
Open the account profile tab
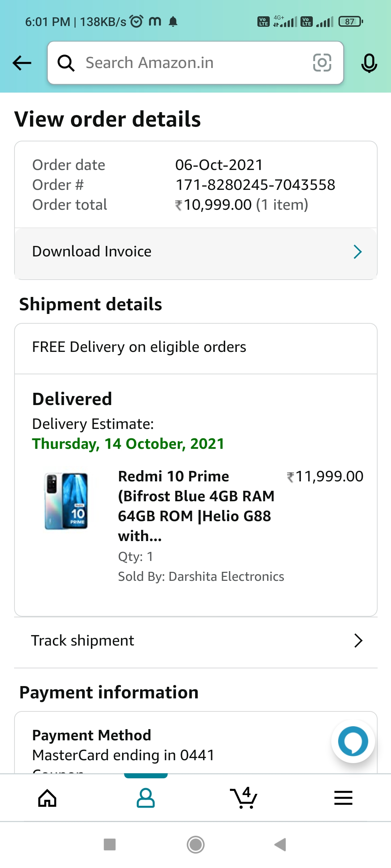[146, 798]
